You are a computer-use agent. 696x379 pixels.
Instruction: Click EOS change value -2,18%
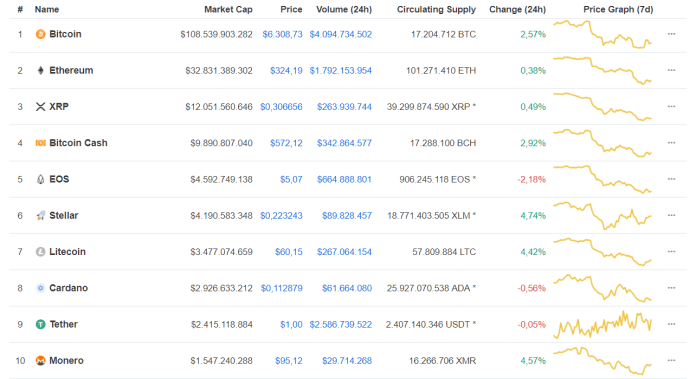point(531,179)
